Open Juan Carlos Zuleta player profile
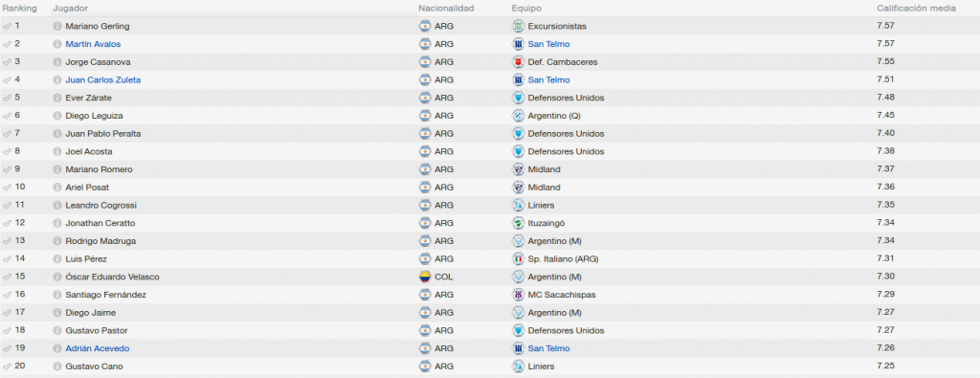980x378 pixels. coord(103,80)
